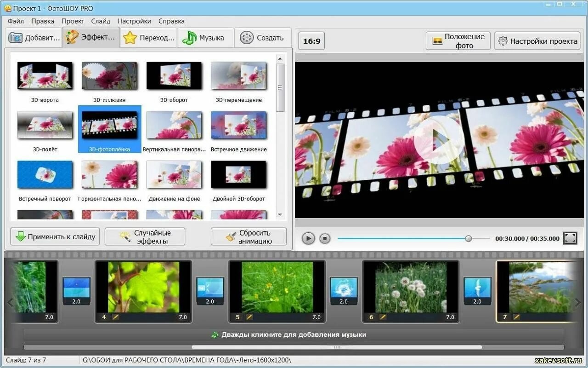Switch to the Музыка tab
The width and height of the screenshot is (588, 368).
[206, 38]
